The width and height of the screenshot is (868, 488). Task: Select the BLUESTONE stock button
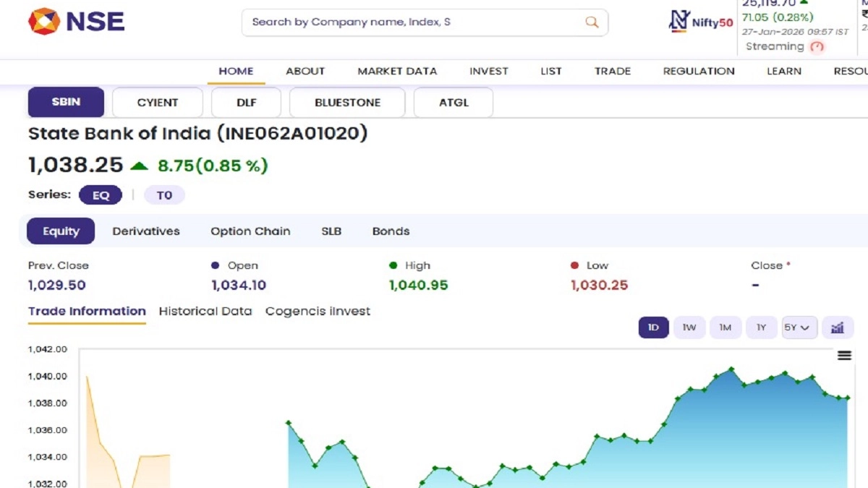pos(347,103)
